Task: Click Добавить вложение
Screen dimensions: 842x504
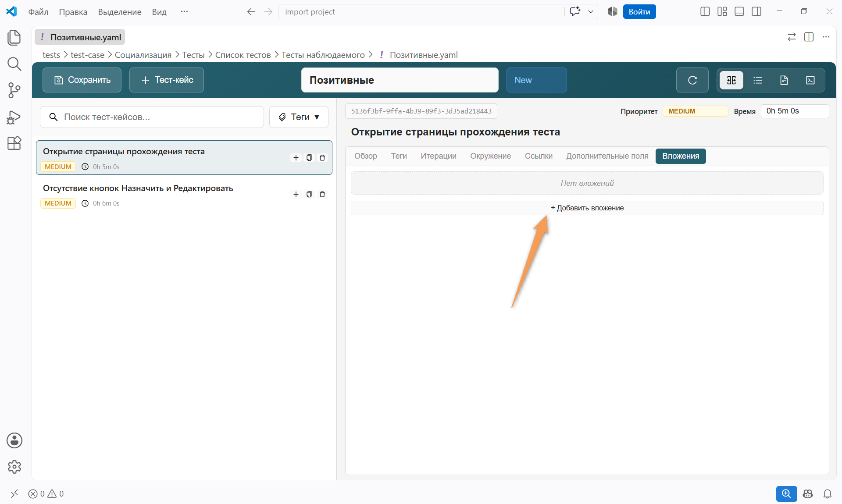Action: click(x=587, y=208)
